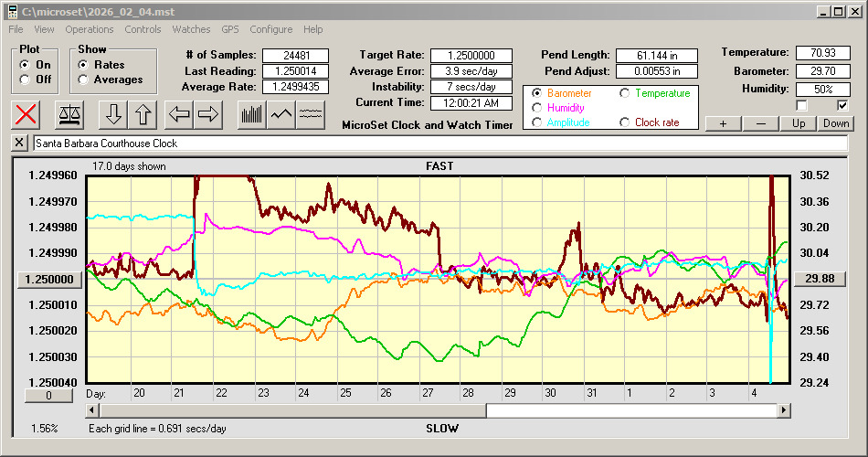This screenshot has width=868, height=457.
Task: Select the Averages radio option
Action: click(84, 80)
